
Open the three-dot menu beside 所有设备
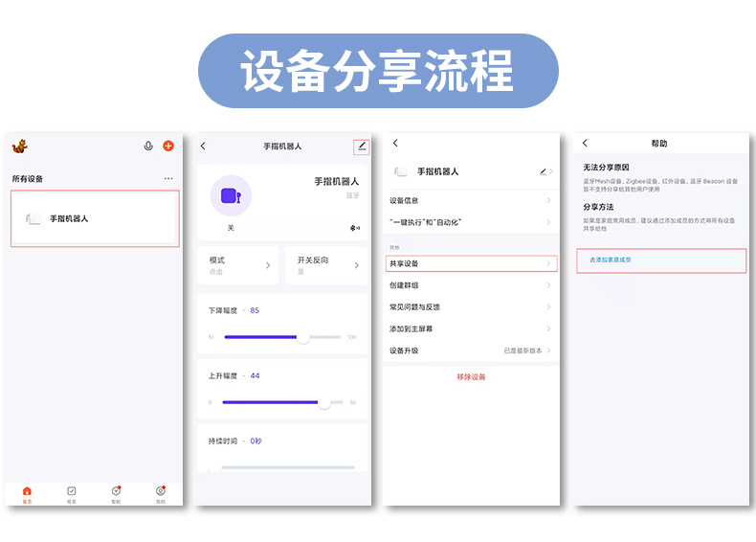(x=168, y=178)
